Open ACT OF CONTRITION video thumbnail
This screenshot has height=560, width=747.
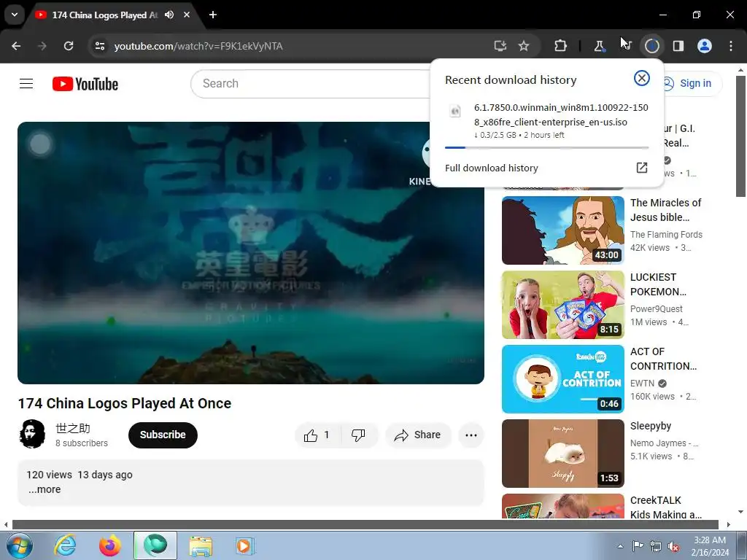(562, 379)
